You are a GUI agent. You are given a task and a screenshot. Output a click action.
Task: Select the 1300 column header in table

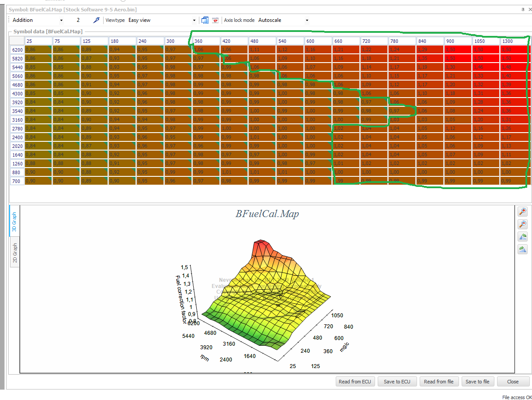[513, 41]
